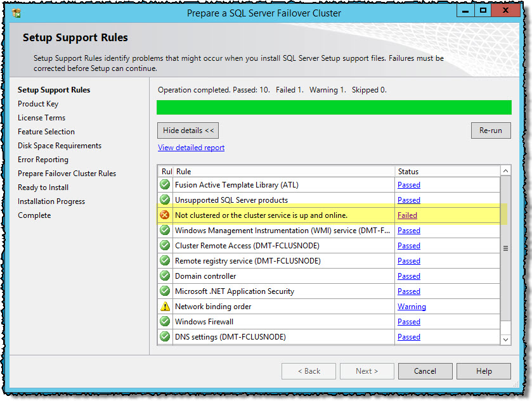Click the pass icon beside Windows Firewall rule
532x401 pixels.
[165, 321]
